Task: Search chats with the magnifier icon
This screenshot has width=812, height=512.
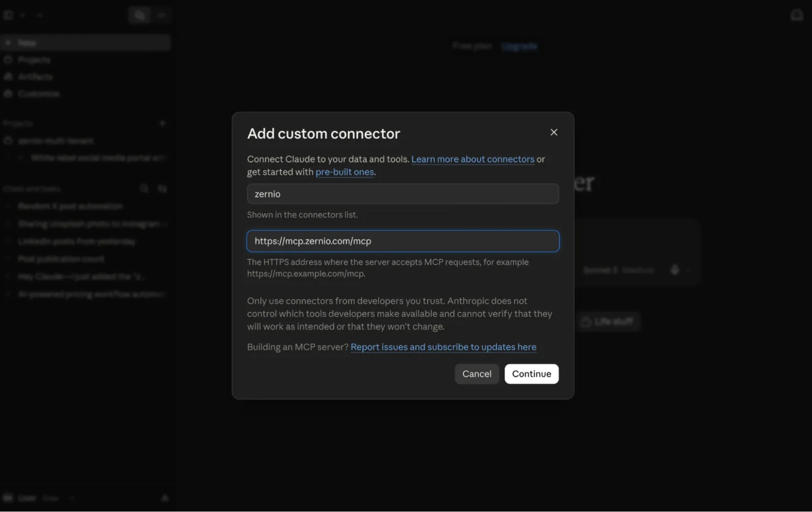Action: pyautogui.click(x=144, y=188)
